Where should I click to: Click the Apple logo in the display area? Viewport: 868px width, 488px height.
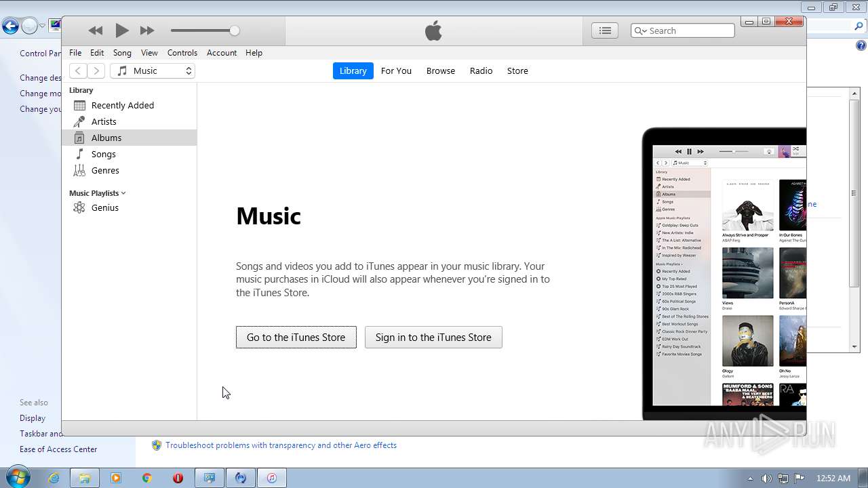coord(433,30)
